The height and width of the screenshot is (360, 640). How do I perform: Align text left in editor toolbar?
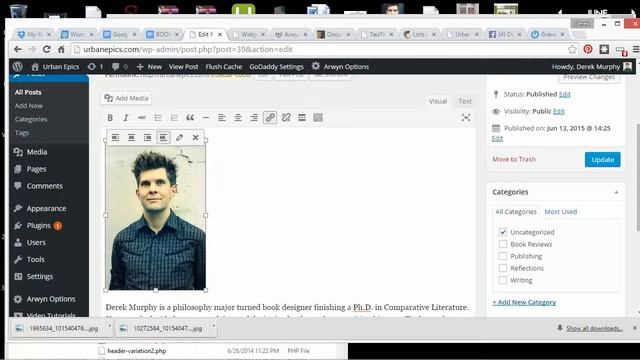[222, 118]
